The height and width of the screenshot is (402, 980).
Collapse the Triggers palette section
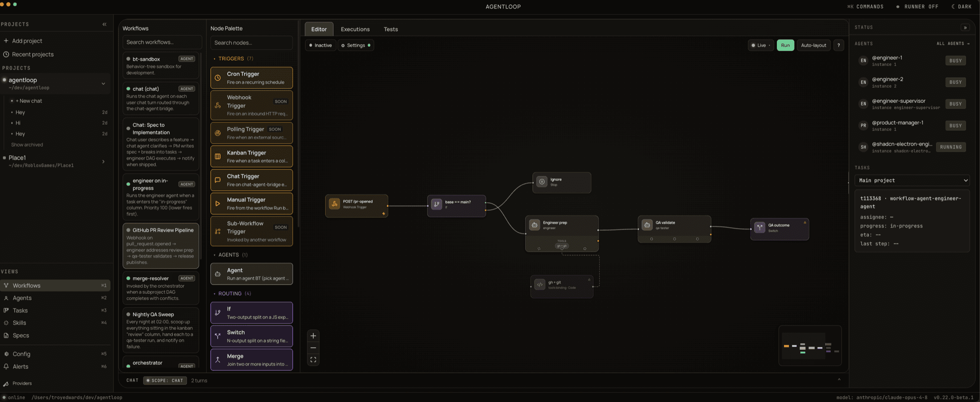point(233,59)
